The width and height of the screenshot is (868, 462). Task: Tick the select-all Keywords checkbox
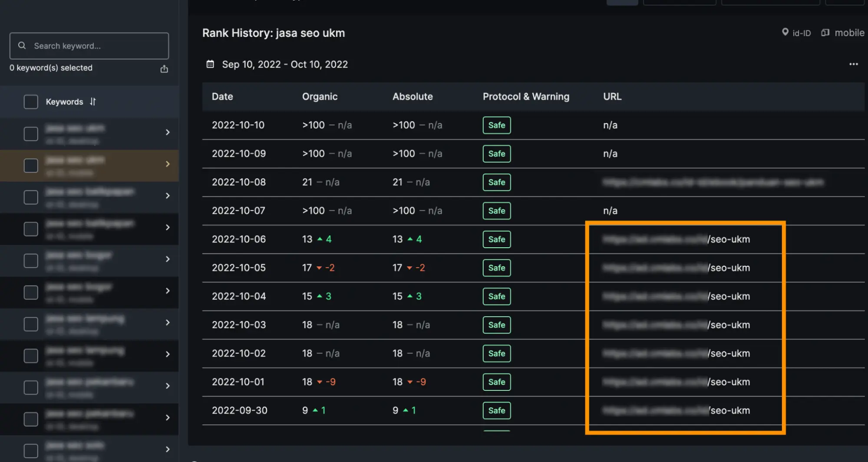[x=31, y=102]
